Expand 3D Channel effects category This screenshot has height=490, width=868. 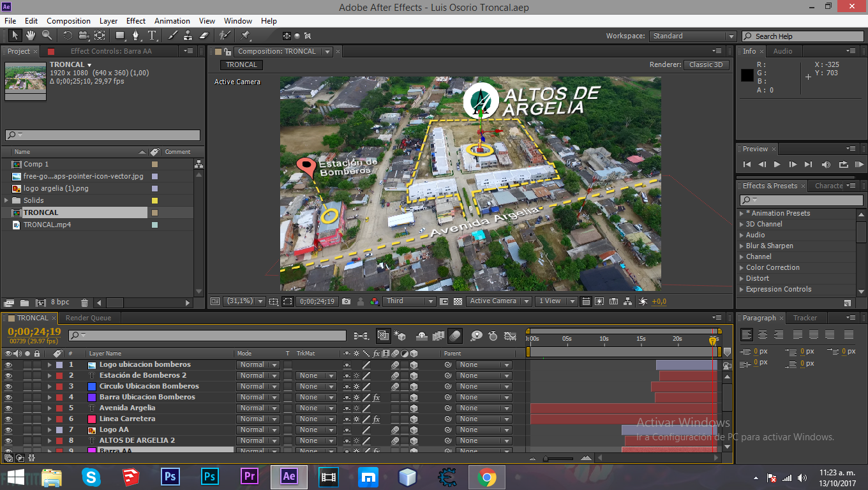[741, 225]
